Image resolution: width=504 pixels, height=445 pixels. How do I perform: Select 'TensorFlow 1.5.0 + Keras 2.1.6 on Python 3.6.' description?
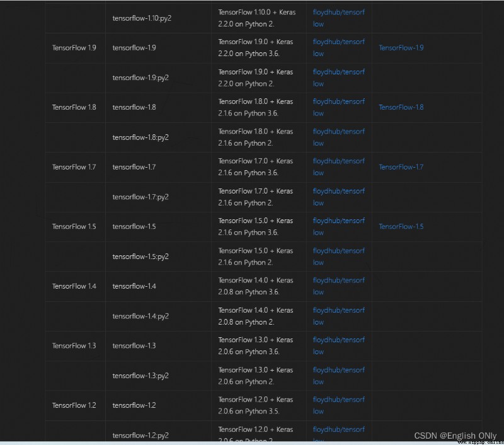click(x=256, y=227)
